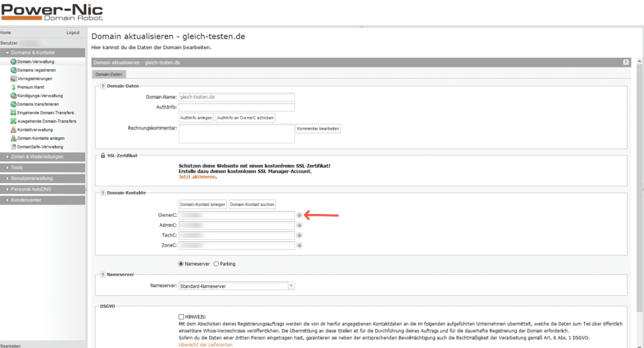Click Logout in the top menu
Screen dimensions: 644x348
73,32
